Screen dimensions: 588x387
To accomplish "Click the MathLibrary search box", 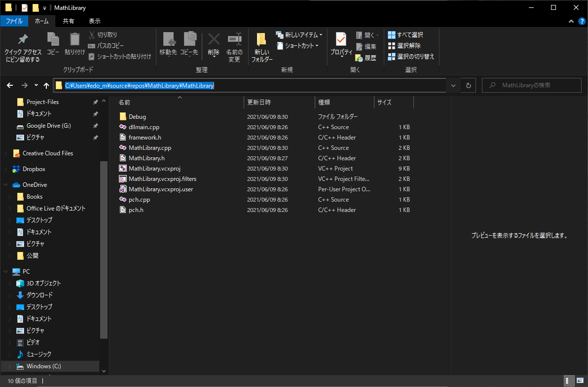I will click(531, 85).
